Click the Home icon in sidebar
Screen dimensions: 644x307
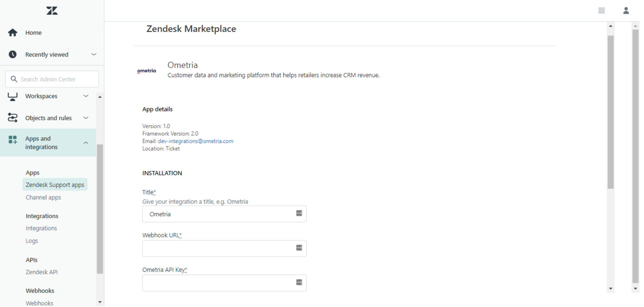pos(12,33)
